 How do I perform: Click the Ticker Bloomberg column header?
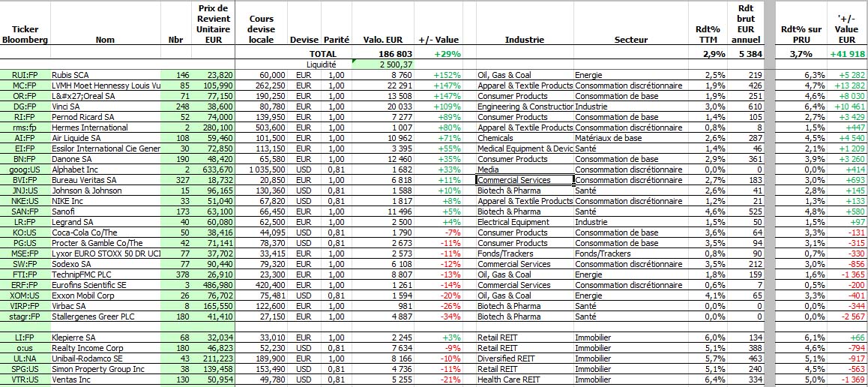pyautogui.click(x=25, y=34)
